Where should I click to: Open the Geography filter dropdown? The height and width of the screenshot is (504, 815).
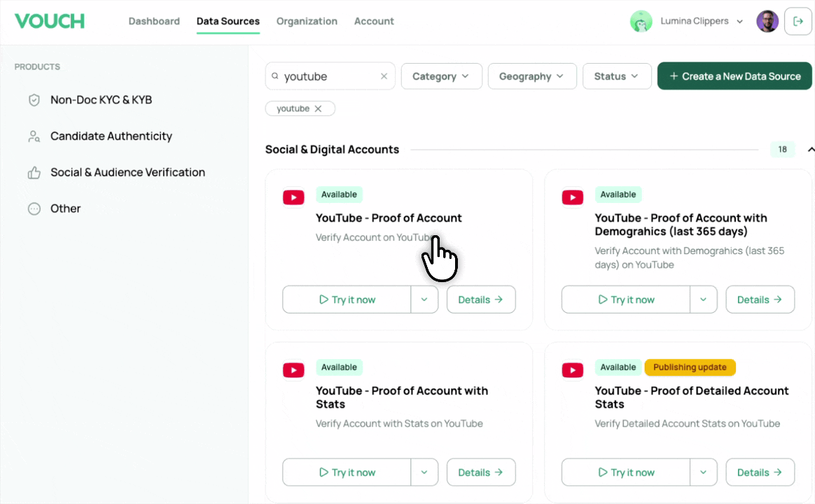click(531, 76)
